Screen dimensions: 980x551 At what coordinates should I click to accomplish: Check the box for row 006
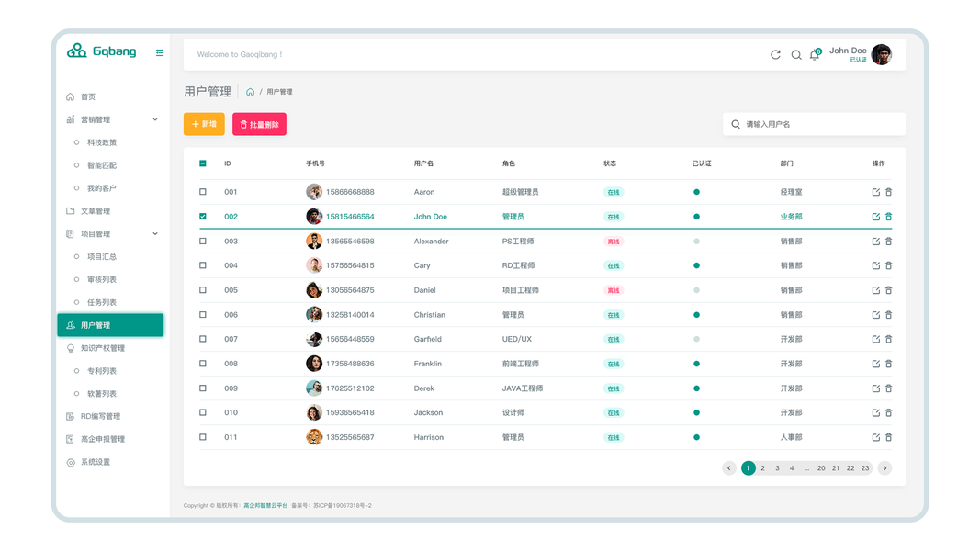coord(202,315)
